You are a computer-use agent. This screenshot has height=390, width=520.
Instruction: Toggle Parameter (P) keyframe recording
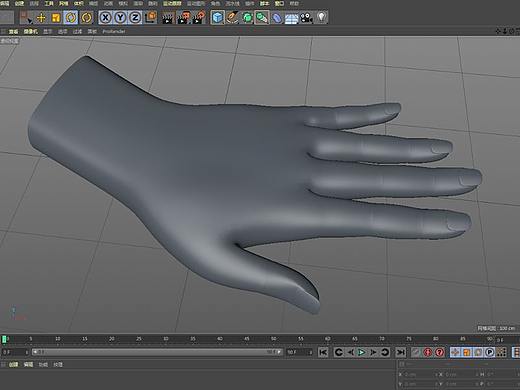coord(490,352)
